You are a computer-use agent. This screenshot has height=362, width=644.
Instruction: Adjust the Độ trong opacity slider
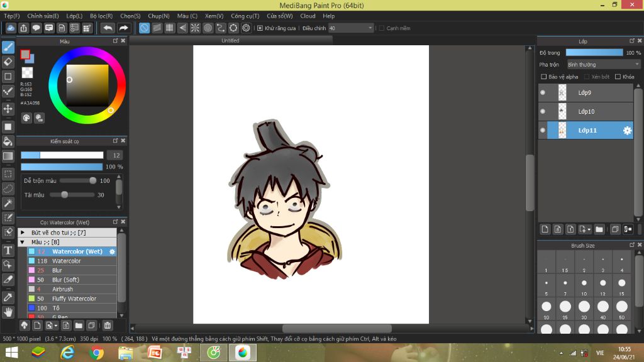pos(594,53)
